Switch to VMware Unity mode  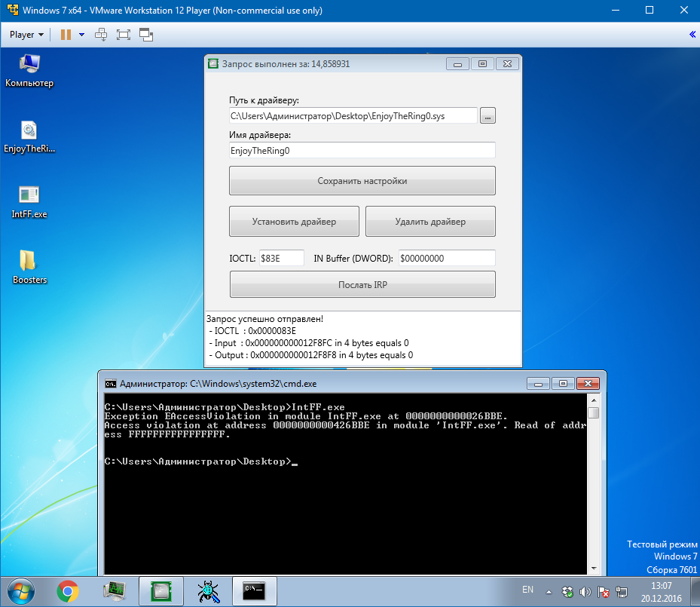click(x=146, y=35)
